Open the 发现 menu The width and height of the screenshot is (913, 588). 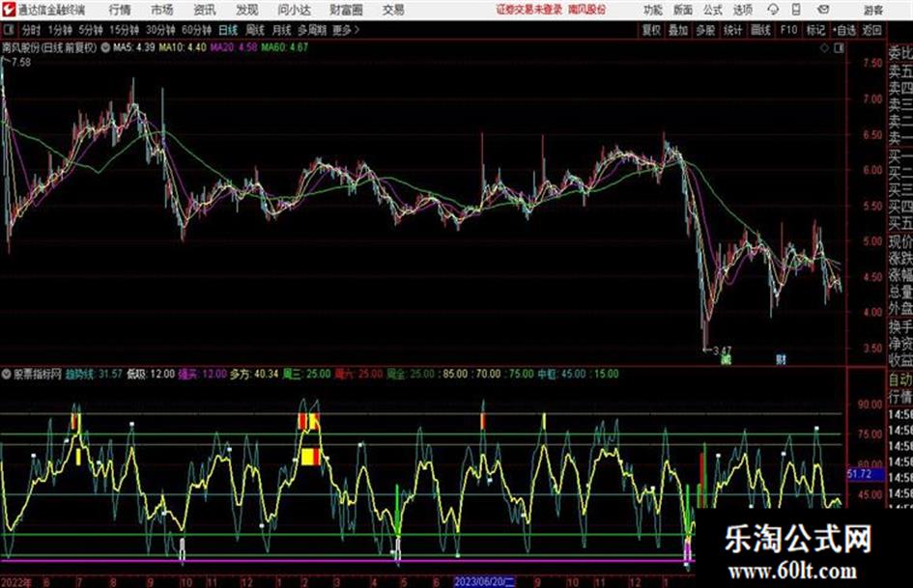(x=247, y=10)
